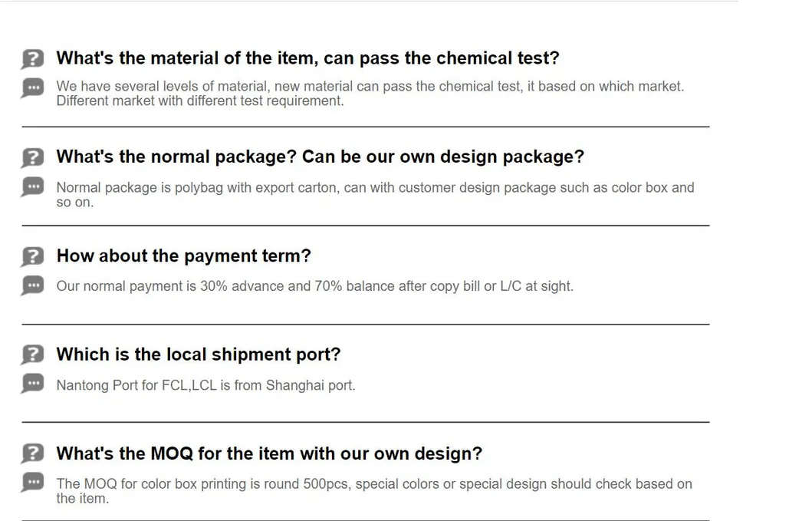Click the polybag with export carton answer
The width and height of the screenshot is (812, 521).
pyautogui.click(x=376, y=194)
